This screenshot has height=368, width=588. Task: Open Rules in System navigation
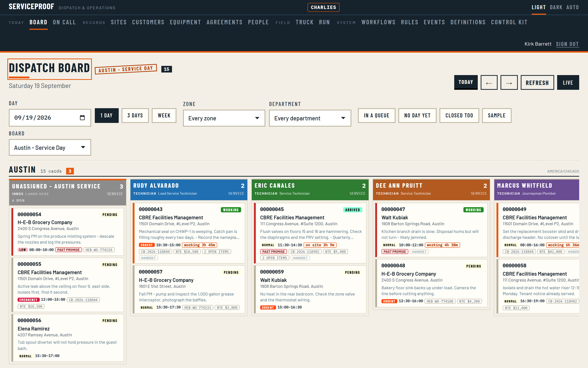point(409,22)
